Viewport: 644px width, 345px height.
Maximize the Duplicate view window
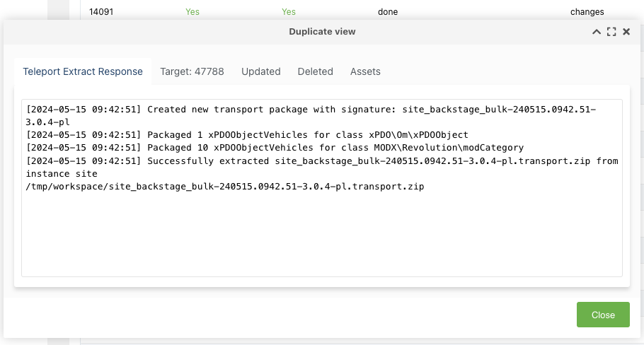pyautogui.click(x=611, y=32)
